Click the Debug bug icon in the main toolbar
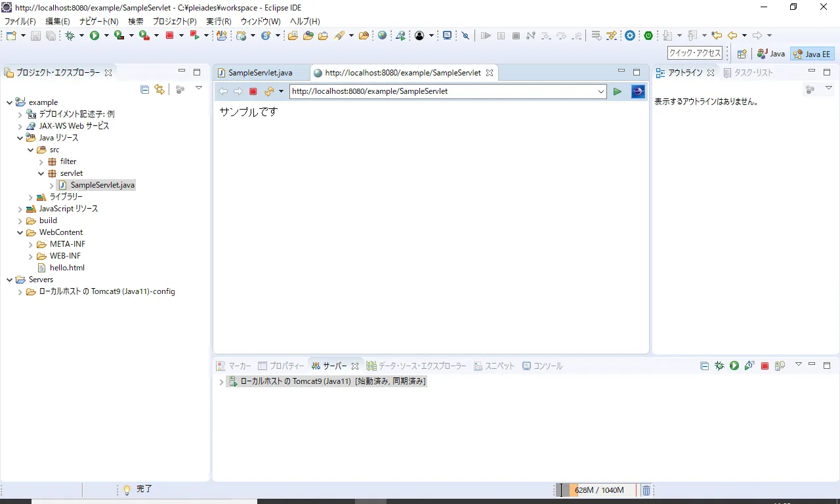This screenshot has height=504, width=840. coord(70,35)
